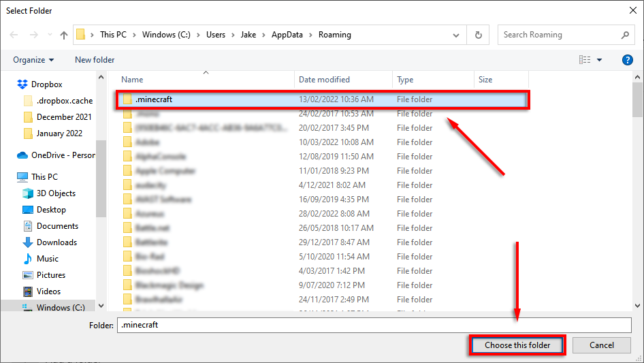This screenshot has width=644, height=363.
Task: Click the Folder name input field
Action: coord(374,325)
